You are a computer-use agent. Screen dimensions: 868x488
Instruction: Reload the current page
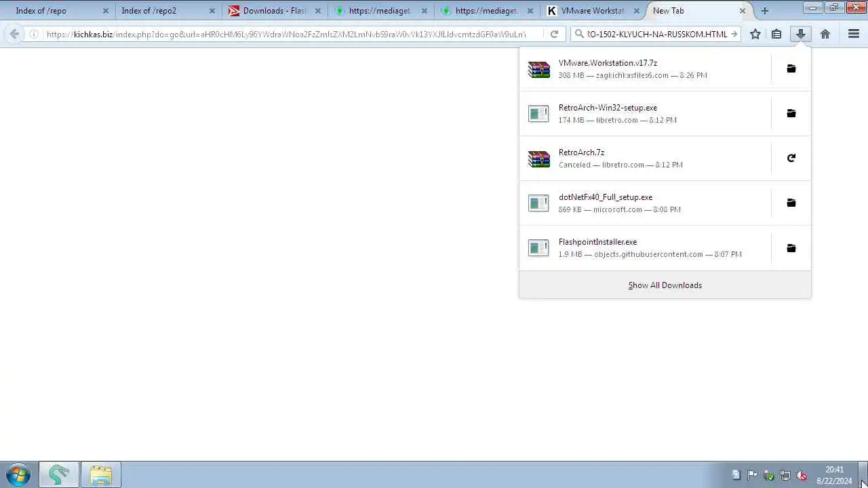click(x=554, y=34)
